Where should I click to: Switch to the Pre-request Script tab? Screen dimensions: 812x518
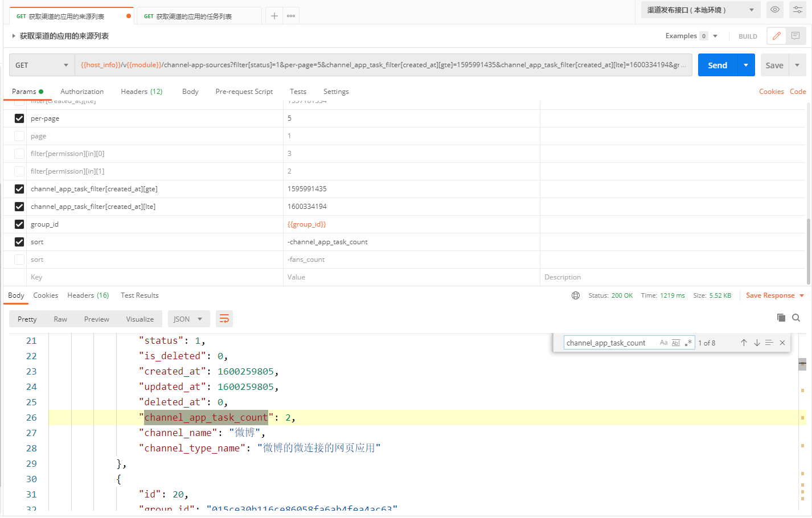pos(244,92)
